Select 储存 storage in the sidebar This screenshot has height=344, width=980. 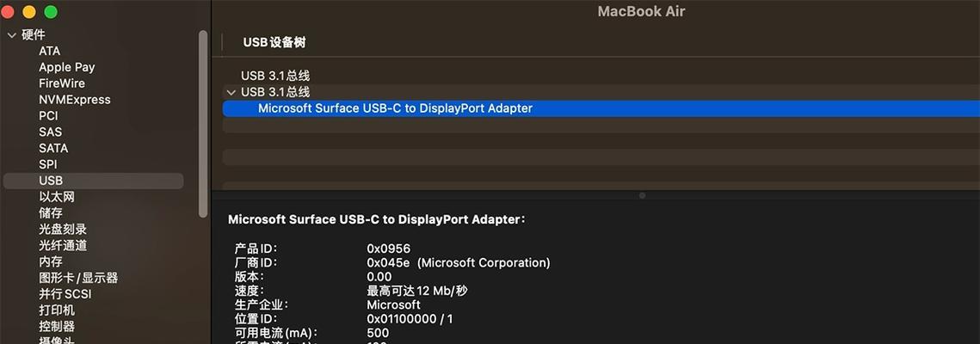point(51,213)
